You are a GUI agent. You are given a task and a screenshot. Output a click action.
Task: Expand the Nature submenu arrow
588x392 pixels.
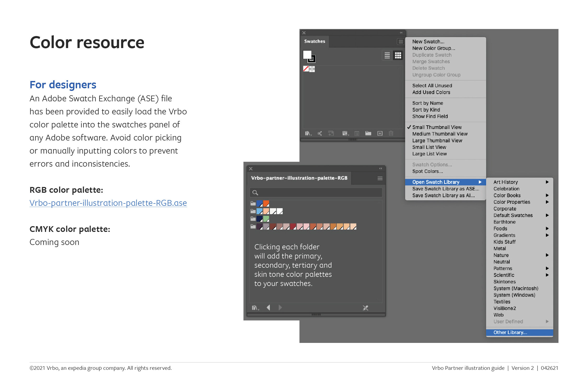(547, 255)
